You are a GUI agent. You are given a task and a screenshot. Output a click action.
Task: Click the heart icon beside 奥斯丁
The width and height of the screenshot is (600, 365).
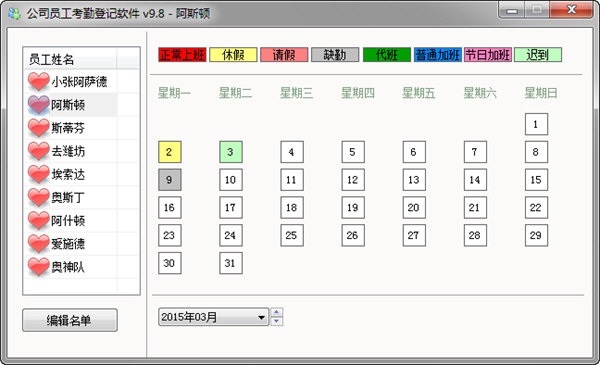pos(39,197)
